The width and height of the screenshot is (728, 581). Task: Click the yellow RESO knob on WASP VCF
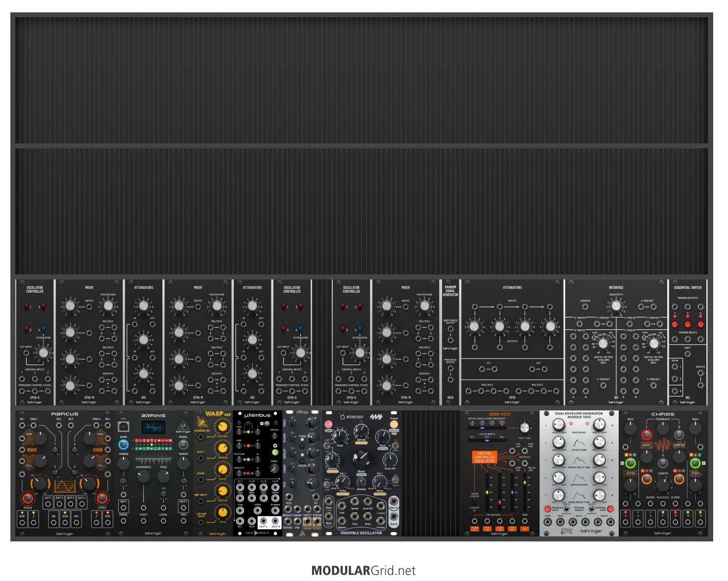pyautogui.click(x=223, y=491)
